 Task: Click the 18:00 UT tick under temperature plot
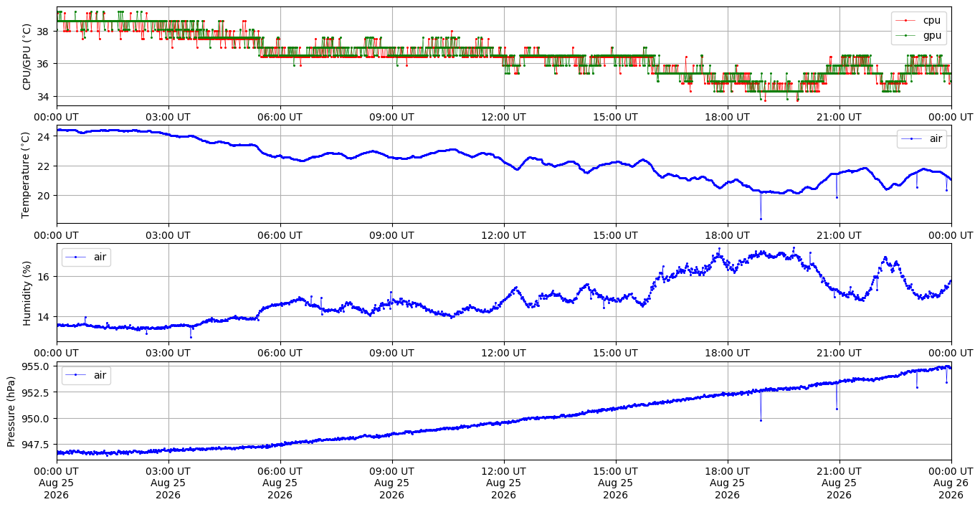[727, 234]
